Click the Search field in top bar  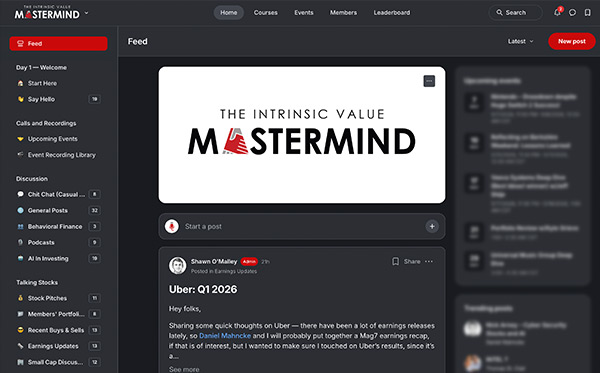coord(515,13)
